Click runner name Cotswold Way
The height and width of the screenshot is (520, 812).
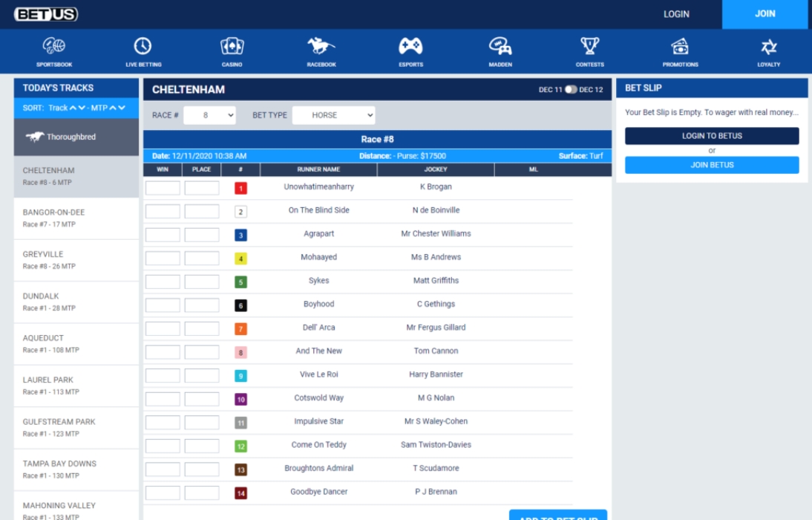coord(318,397)
